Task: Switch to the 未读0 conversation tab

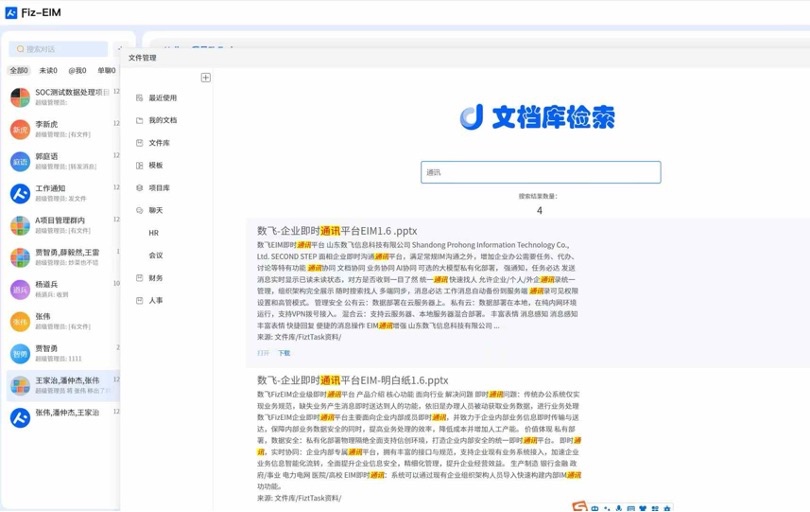Action: tap(48, 70)
